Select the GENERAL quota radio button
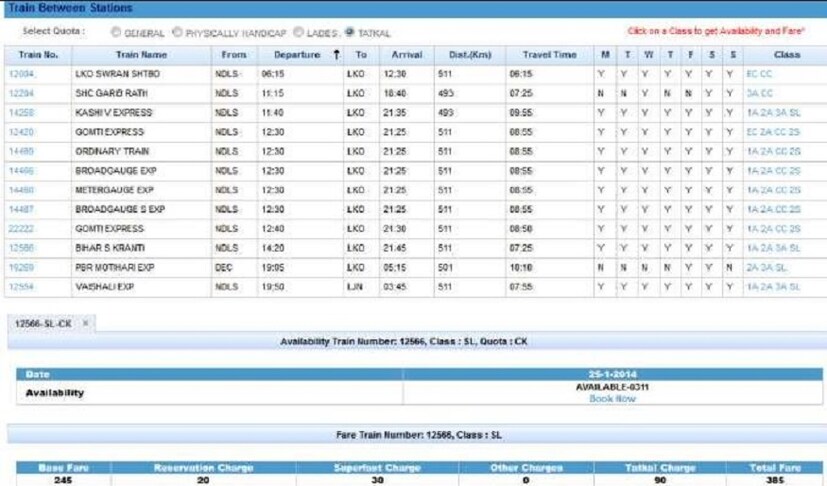 tap(116, 33)
